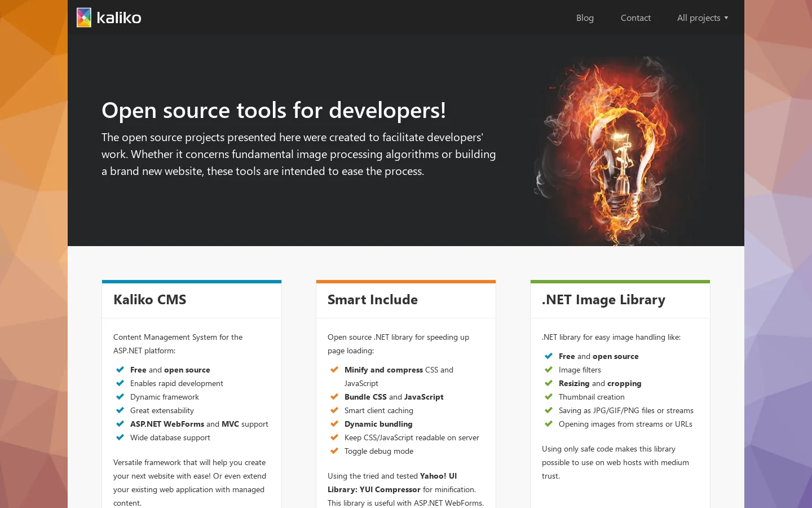Image resolution: width=812 pixels, height=508 pixels.
Task: Click the kaliko brand name text
Action: pyautogui.click(x=119, y=18)
